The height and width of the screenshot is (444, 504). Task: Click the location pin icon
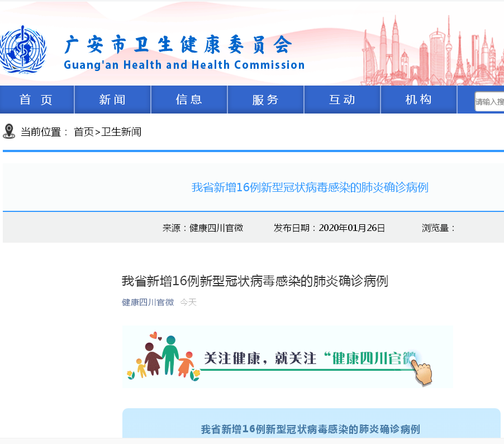point(9,131)
